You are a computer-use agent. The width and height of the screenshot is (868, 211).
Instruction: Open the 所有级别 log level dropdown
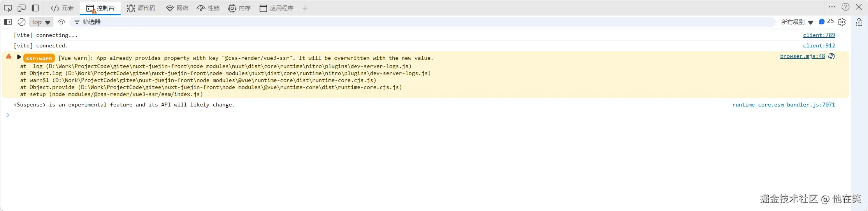(x=797, y=22)
